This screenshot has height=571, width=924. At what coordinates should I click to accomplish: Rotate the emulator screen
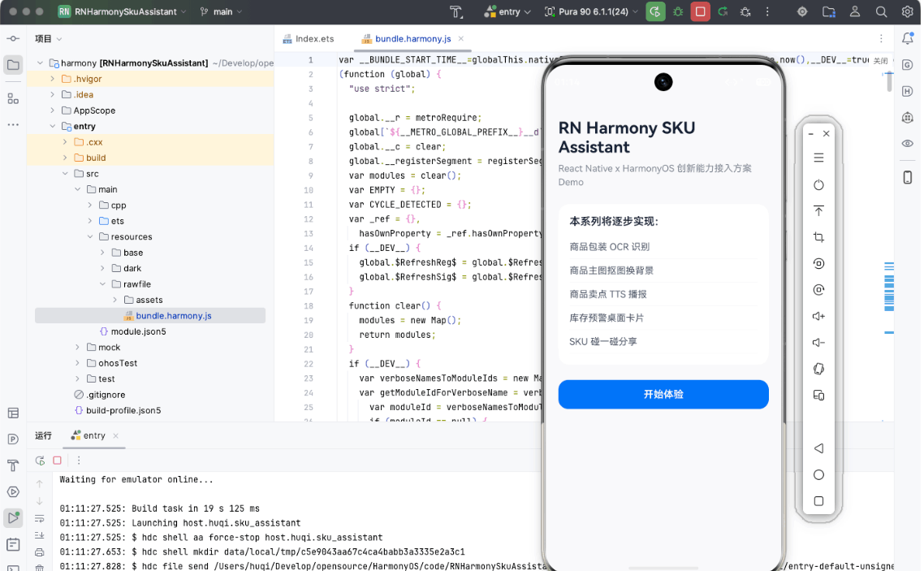pos(818,369)
